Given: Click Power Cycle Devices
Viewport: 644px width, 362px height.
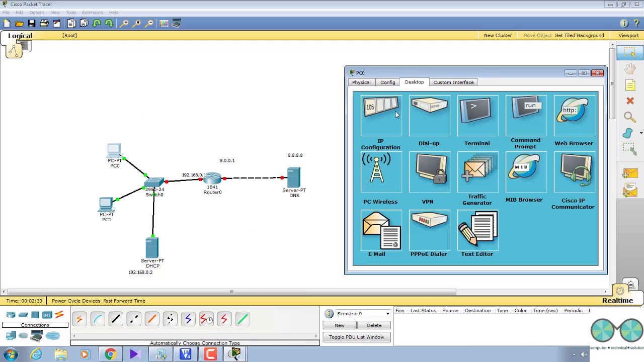Looking at the screenshot, I should point(76,301).
